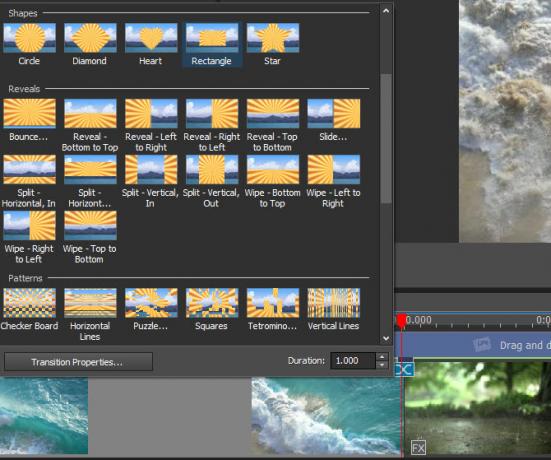This screenshot has width=551, height=460.
Task: Select Reveal - Left to Right transition
Action: (151, 125)
